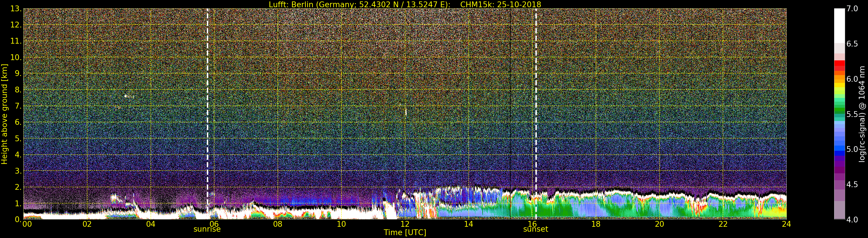Select the '3.' height axis tick label
868x238 pixels.
[18, 171]
